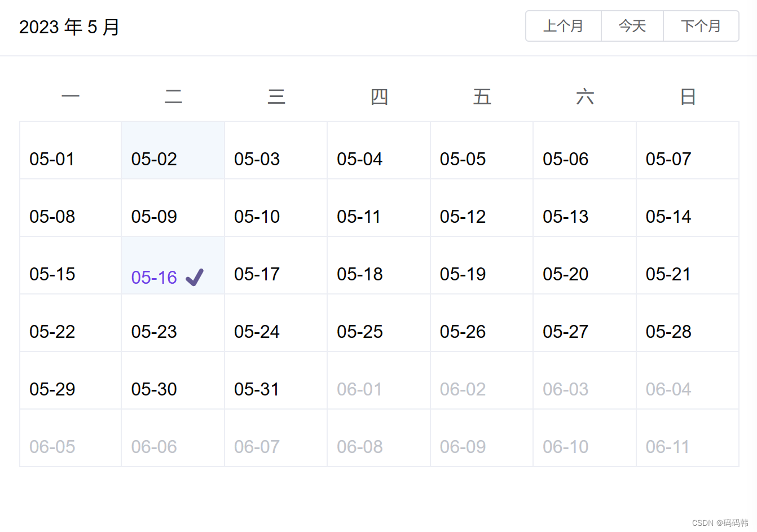Click date 05-25 under Thursday

tap(378, 323)
